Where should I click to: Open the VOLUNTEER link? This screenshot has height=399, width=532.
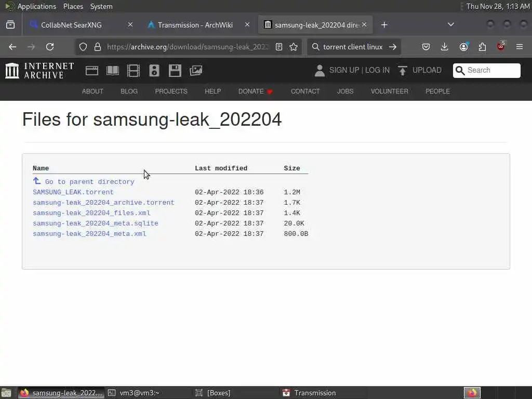click(x=389, y=91)
